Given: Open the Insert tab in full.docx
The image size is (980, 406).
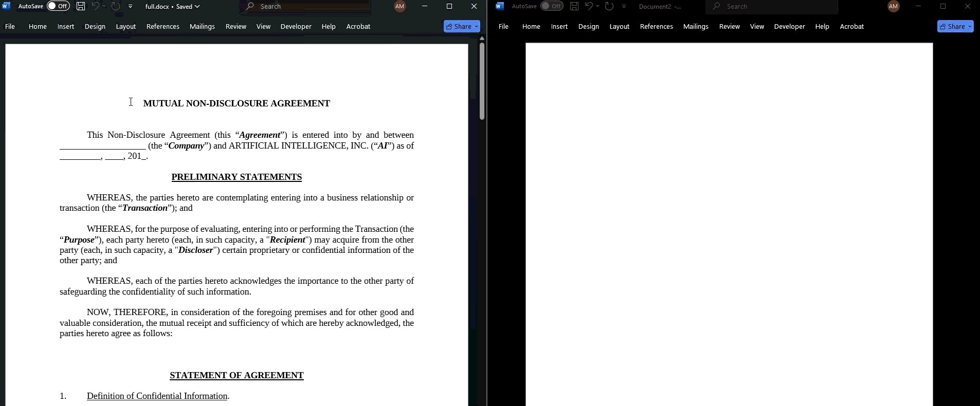Looking at the screenshot, I should coord(66,26).
